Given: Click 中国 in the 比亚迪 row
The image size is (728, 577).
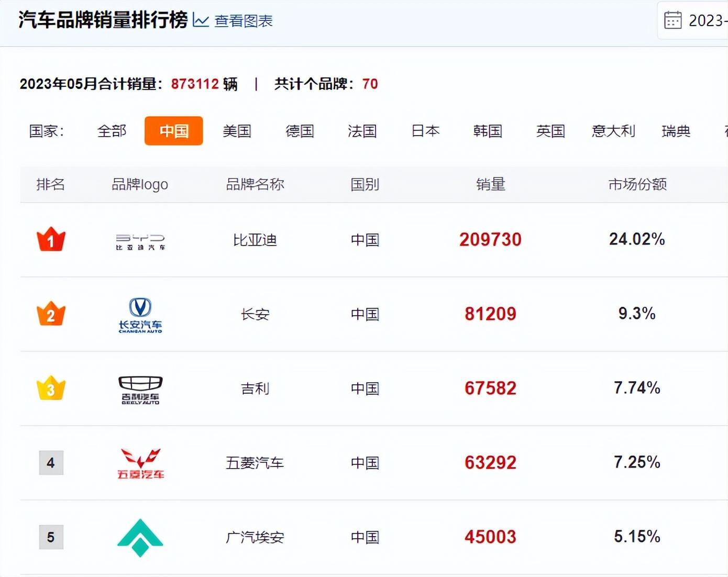Looking at the screenshot, I should pyautogui.click(x=365, y=240).
